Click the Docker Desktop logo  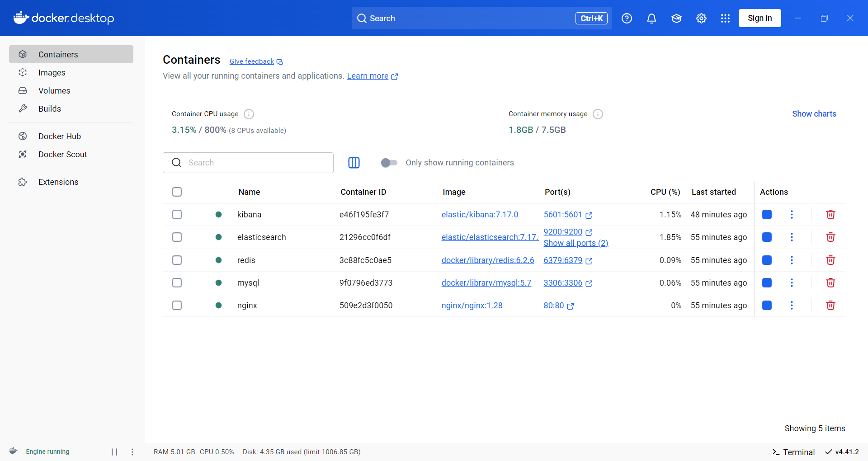coord(64,18)
